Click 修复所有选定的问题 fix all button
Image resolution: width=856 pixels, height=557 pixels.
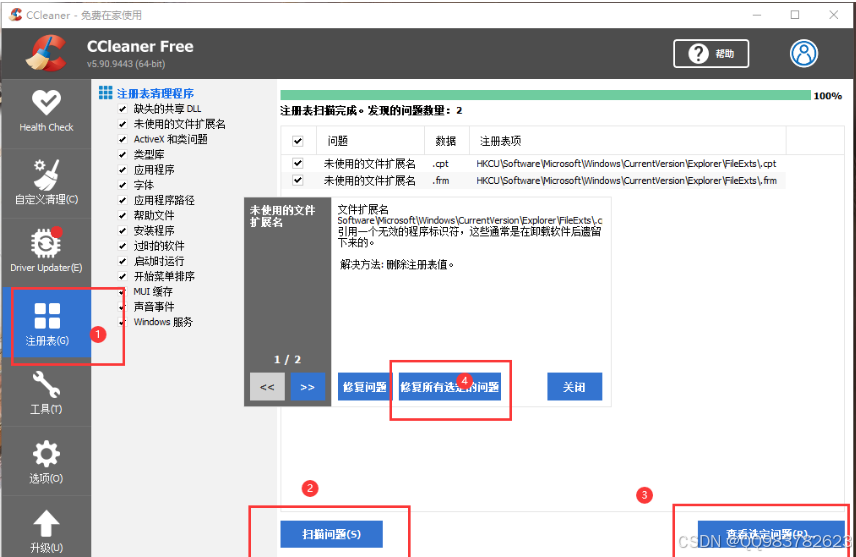(x=450, y=387)
